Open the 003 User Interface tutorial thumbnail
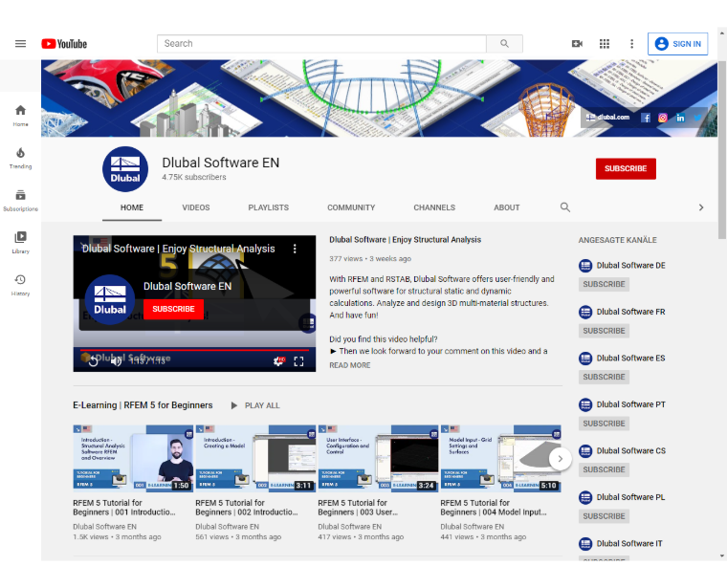 378,458
